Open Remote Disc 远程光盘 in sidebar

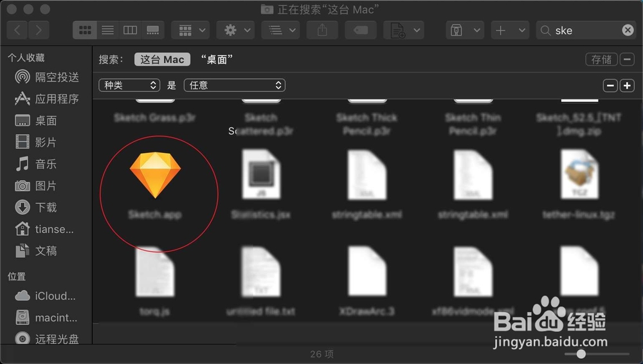coord(46,339)
